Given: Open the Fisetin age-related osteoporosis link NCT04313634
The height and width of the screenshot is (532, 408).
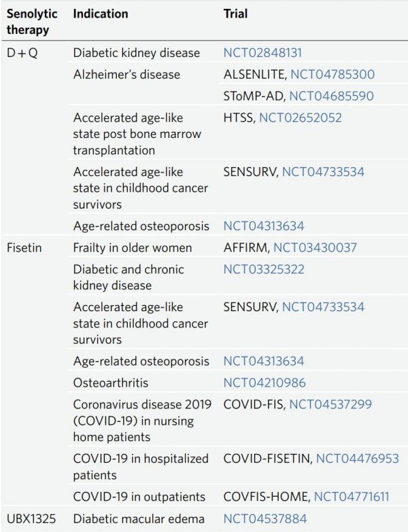Looking at the screenshot, I should click(263, 361).
